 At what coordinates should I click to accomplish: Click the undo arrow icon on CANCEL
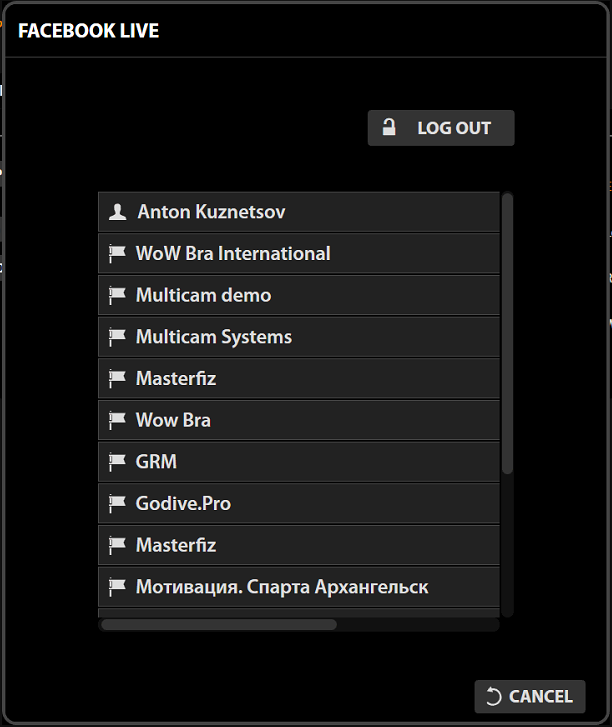click(x=494, y=696)
